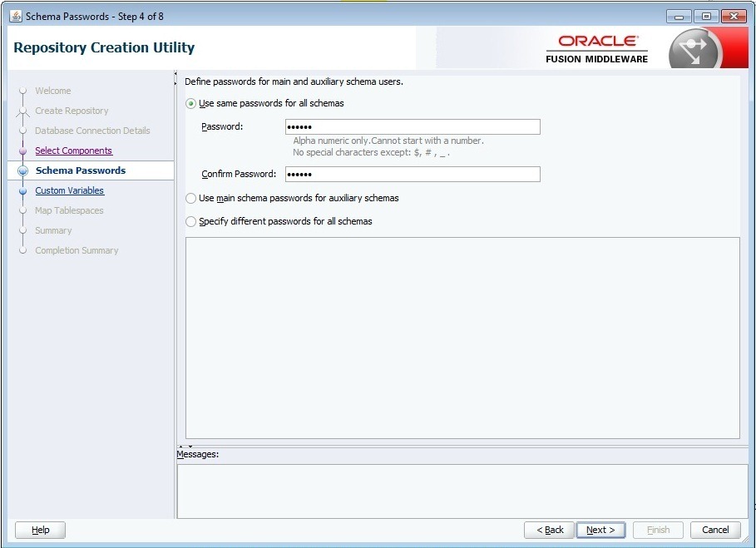
Task: Click the Welcome step bullet icon
Action: (23, 91)
